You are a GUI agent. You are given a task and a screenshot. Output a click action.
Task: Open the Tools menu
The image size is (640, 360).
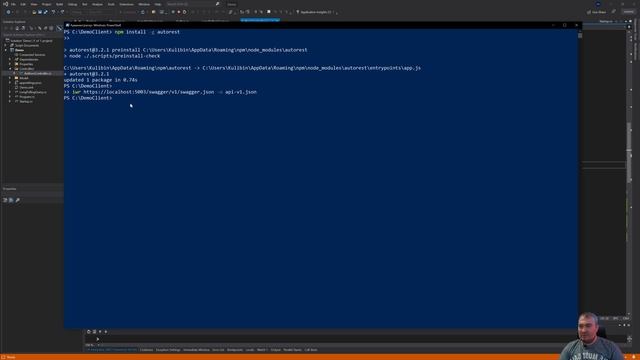pos(111,4)
